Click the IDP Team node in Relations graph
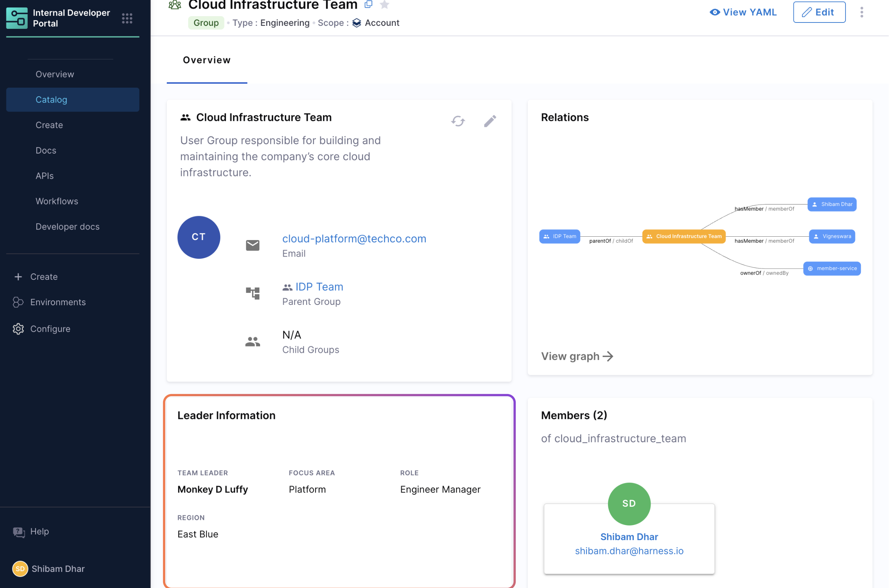Screen dimensions: 889x588 pos(560,237)
